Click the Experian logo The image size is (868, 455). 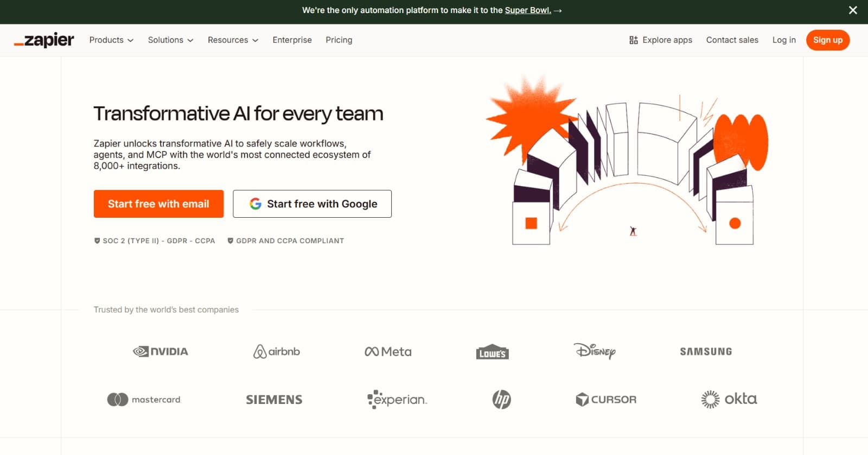click(x=397, y=400)
